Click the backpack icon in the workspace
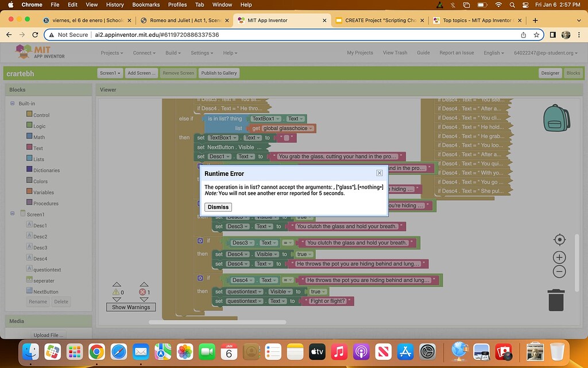588x368 pixels. point(556,117)
